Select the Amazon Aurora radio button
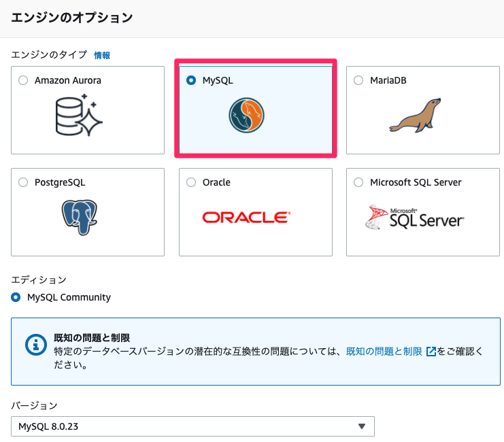 click(x=23, y=80)
